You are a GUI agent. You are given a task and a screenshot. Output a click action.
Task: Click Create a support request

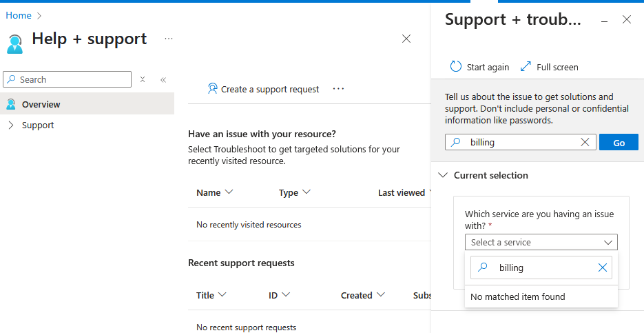pyautogui.click(x=263, y=89)
